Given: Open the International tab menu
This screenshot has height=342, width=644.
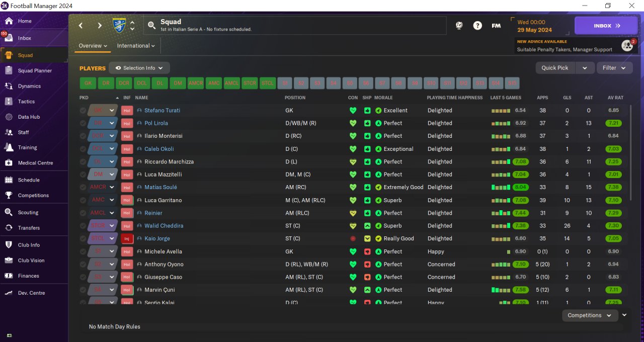Looking at the screenshot, I should 136,46.
